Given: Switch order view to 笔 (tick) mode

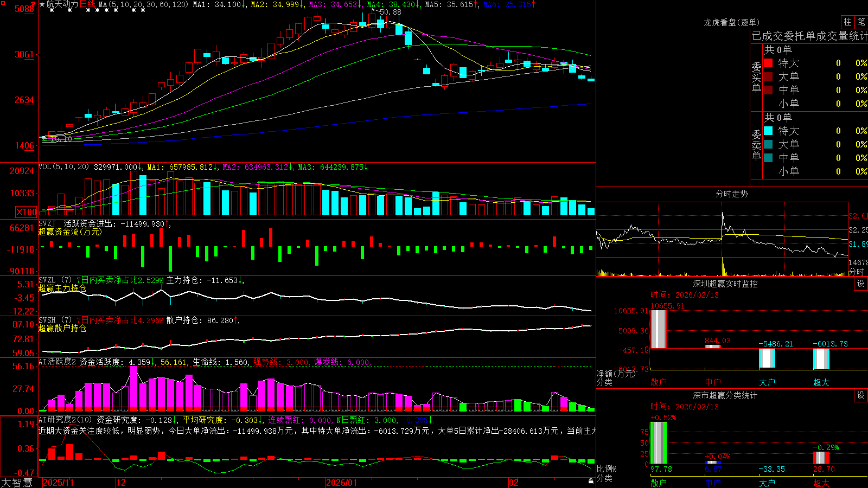Looking at the screenshot, I should (x=861, y=22).
